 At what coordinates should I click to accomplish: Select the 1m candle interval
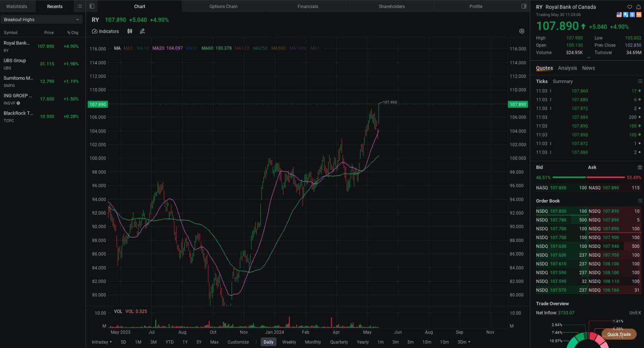[380, 342]
